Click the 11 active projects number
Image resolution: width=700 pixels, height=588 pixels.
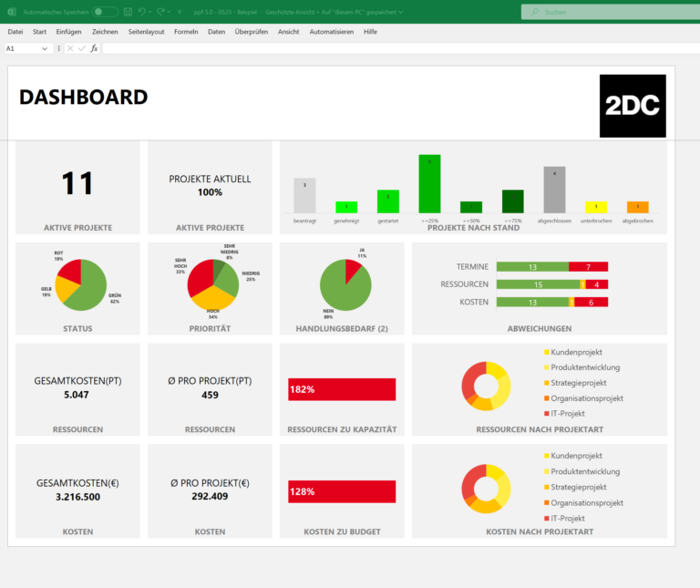[77, 183]
